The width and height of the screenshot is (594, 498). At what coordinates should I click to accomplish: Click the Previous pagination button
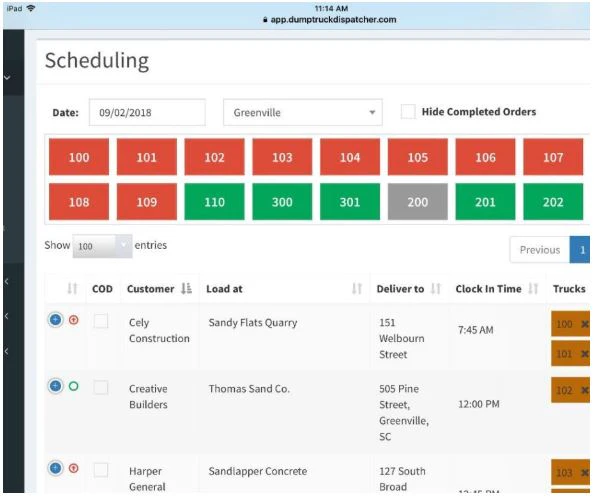(539, 250)
